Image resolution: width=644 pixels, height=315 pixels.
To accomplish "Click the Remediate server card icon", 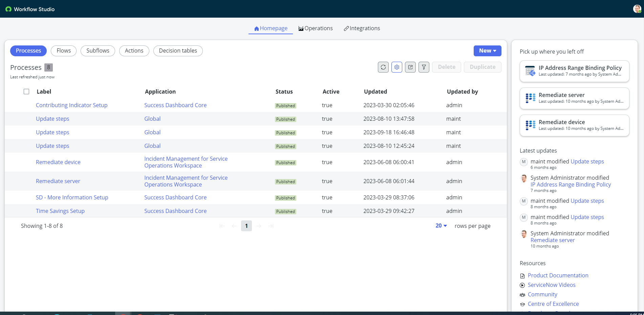I will coord(530,98).
